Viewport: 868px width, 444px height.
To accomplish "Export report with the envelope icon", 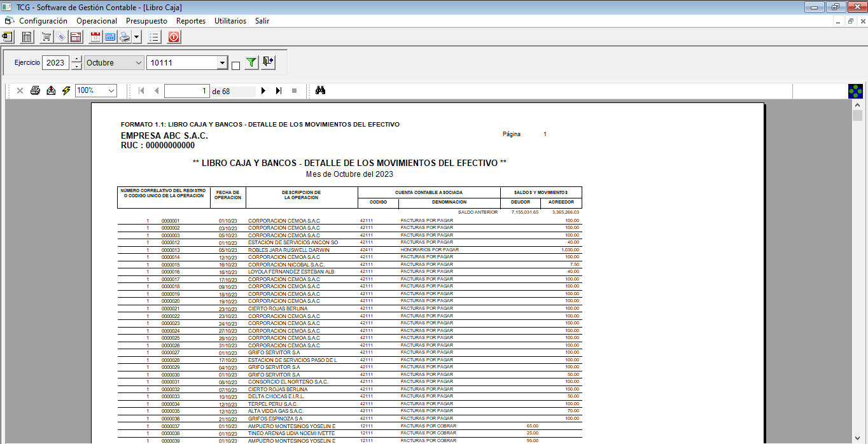I will [51, 91].
